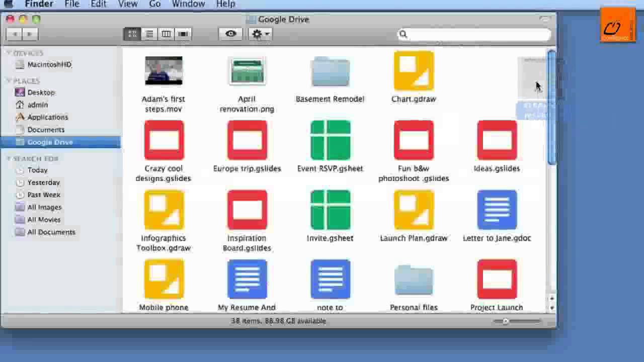Open the Edit menu
The height and width of the screenshot is (362, 644).
(98, 4)
